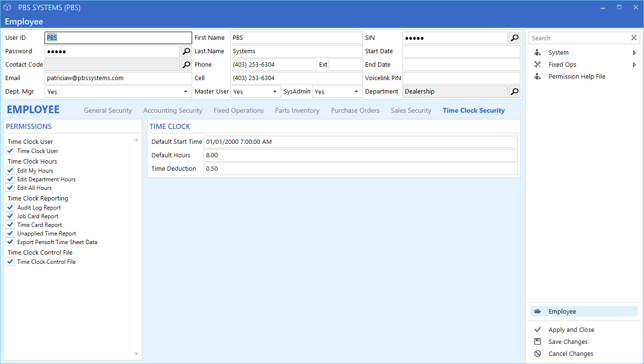This screenshot has height=364, width=644.
Task: Click the Phone number field
Action: [x=274, y=65]
